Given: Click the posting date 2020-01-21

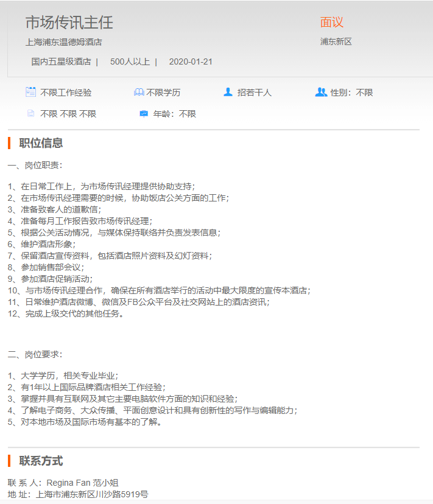Looking at the screenshot, I should pyautogui.click(x=191, y=61).
